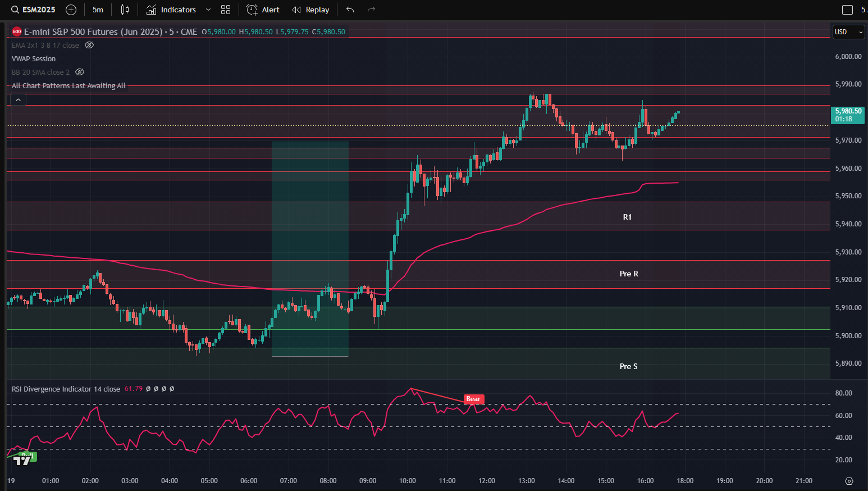Select All Chart Patterns indicator label
This screenshot has height=491, width=868.
pyautogui.click(x=68, y=85)
